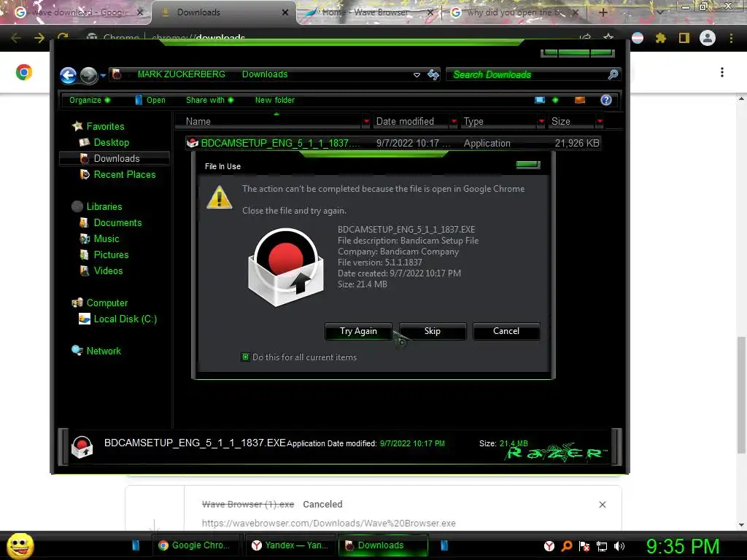This screenshot has width=747, height=560.
Task: Open the Type column filter dropdown
Action: 541,122
